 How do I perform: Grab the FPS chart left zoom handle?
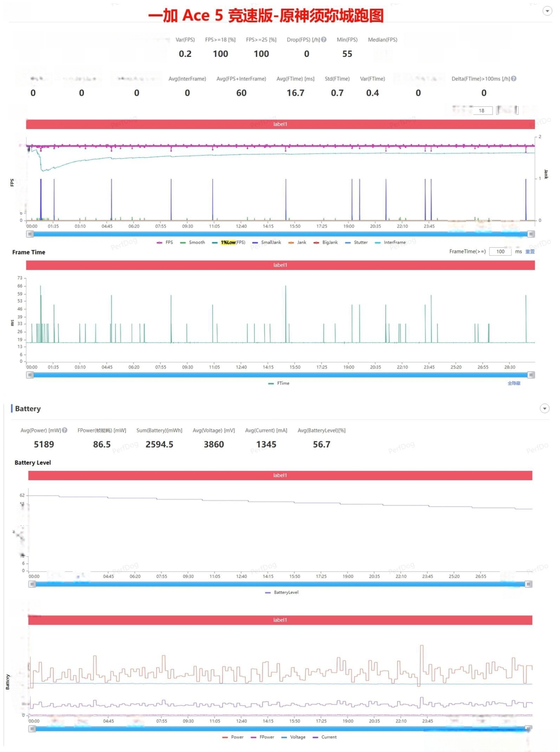30,234
